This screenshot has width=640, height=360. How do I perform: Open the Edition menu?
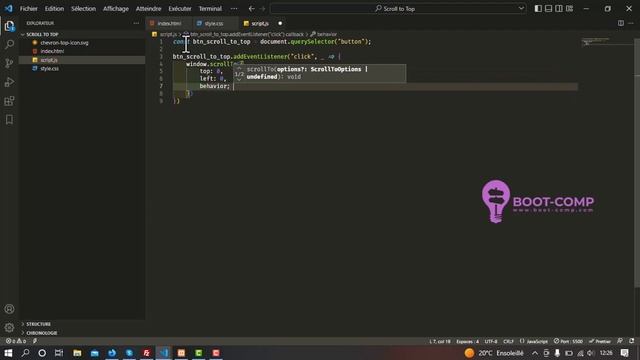54,9
